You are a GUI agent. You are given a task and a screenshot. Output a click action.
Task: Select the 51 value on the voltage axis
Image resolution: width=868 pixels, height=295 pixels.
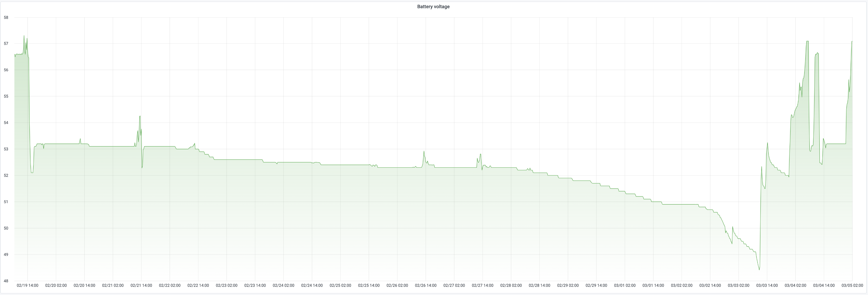pyautogui.click(x=6, y=202)
